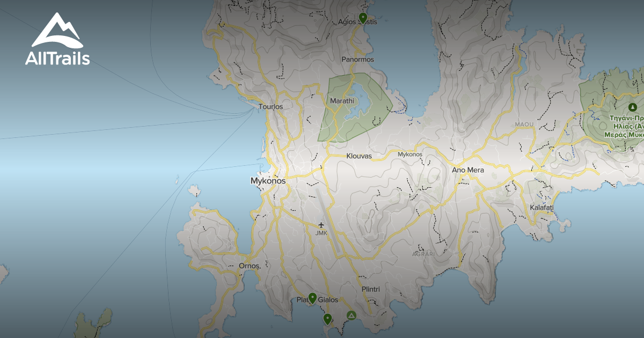644x338 pixels.
Task: Click the AGRARI area label
Action: pos(423,253)
